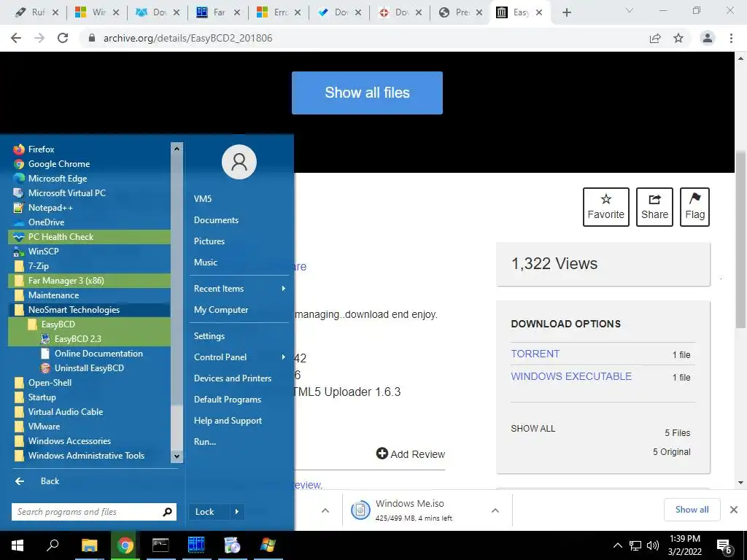Reload the archive.org page
Image resolution: width=747 pixels, height=560 pixels.
pyautogui.click(x=63, y=38)
